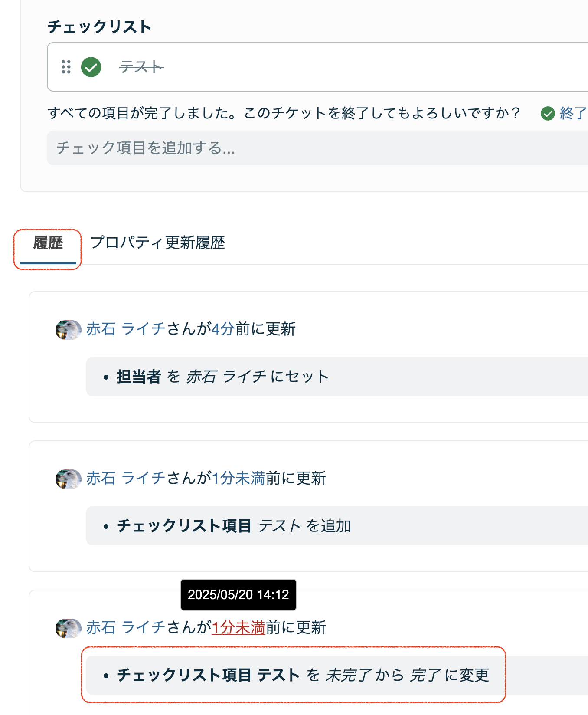Click the green check icon beside 終了
Viewport: 588px width, 715px height.
(x=548, y=114)
